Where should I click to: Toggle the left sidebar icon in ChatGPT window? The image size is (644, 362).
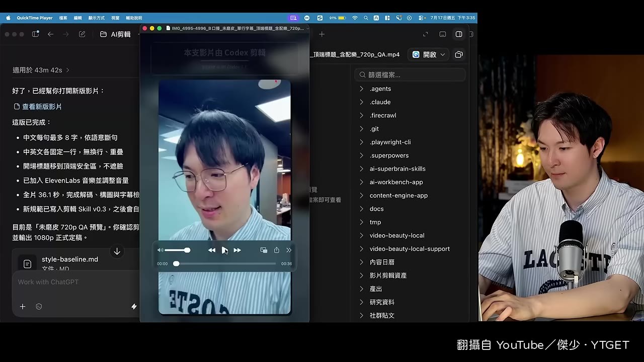click(35, 34)
